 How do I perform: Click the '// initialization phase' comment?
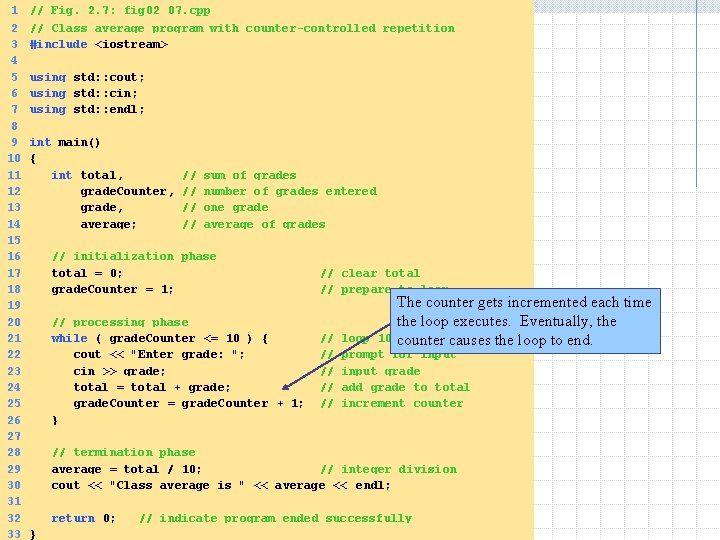134,256
